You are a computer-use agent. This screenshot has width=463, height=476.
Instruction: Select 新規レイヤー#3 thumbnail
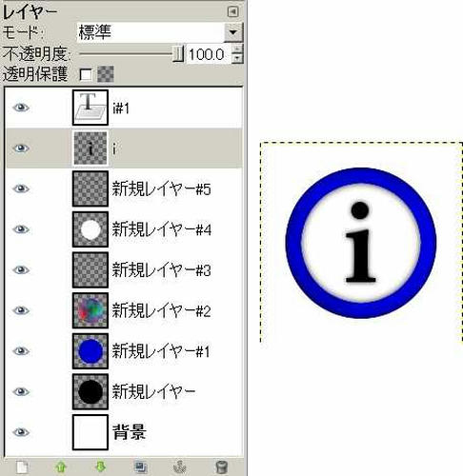point(91,269)
